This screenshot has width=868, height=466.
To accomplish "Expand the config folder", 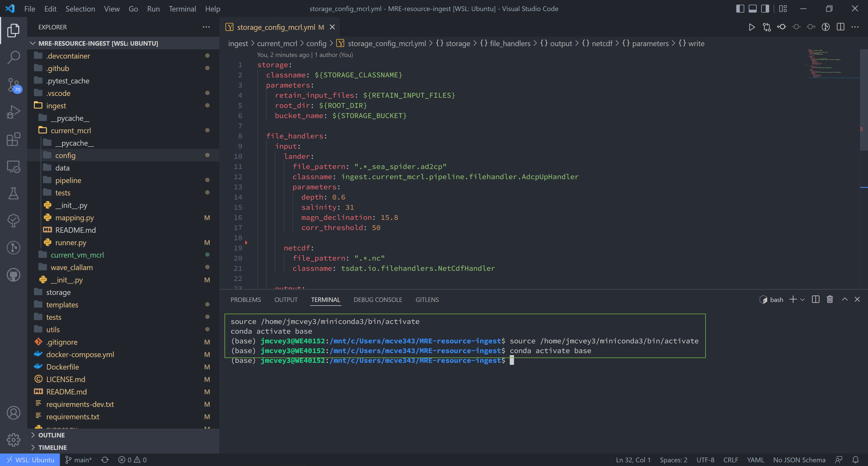I will [123, 156].
